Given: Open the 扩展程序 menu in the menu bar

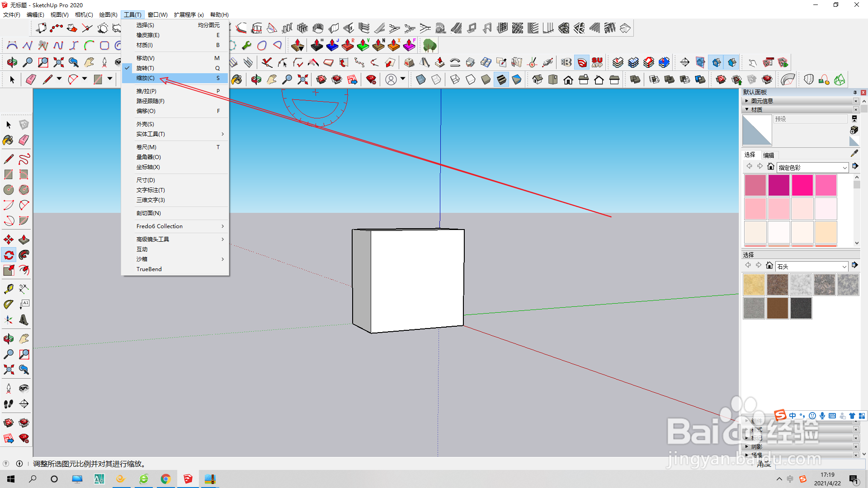Looking at the screenshot, I should [189, 14].
